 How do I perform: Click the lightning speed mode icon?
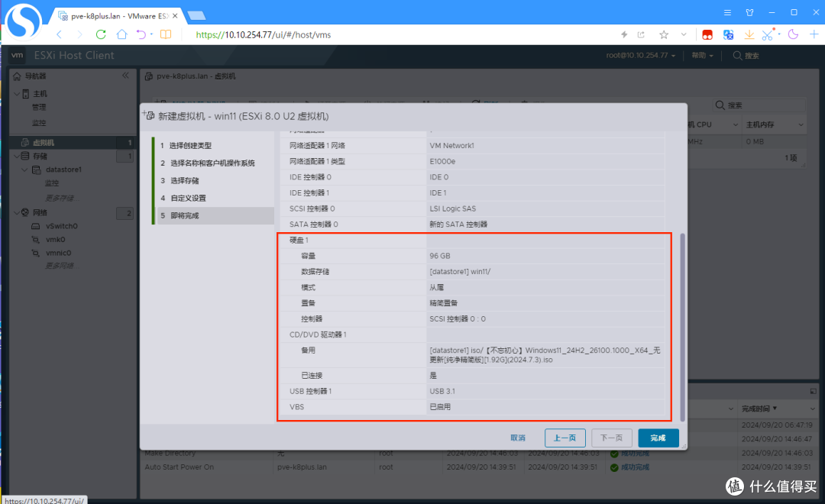624,34
